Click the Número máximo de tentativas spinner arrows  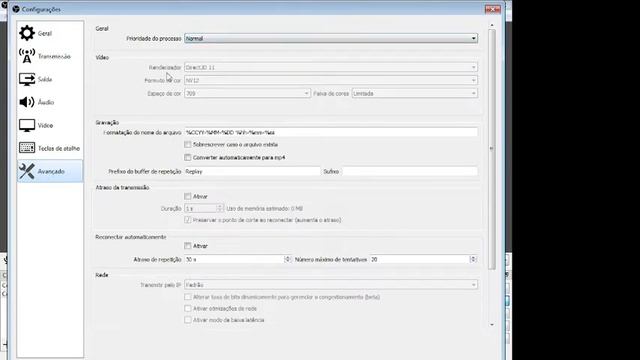tap(473, 259)
